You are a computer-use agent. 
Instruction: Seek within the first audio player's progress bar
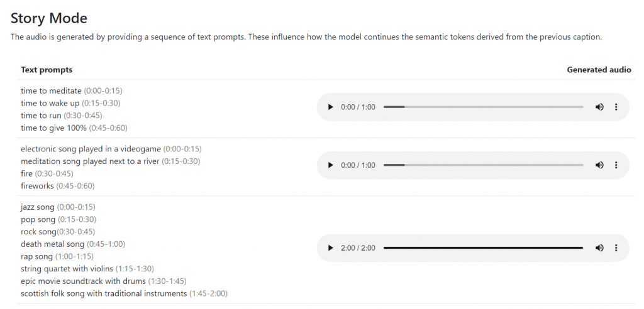click(x=484, y=107)
